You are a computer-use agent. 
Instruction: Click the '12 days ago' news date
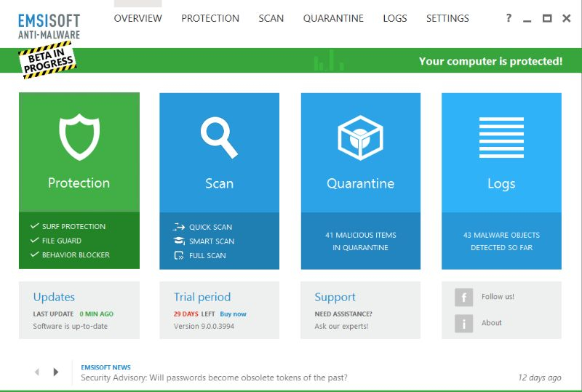(x=540, y=378)
